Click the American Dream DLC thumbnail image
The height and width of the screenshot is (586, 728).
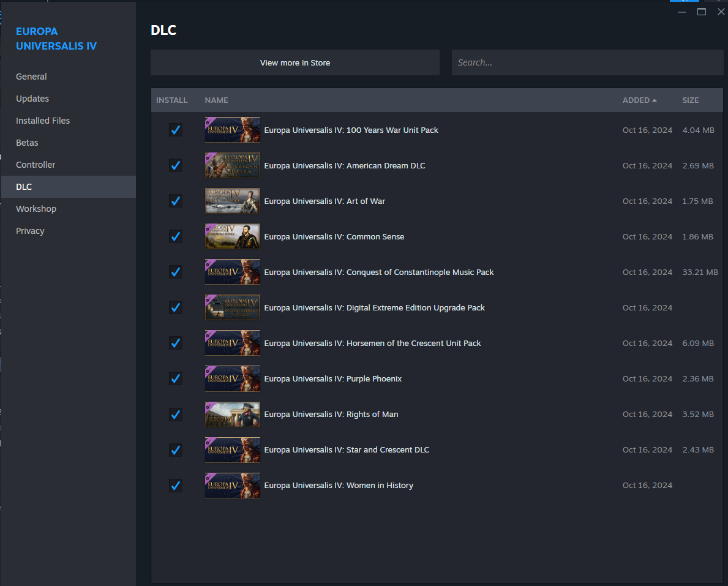click(232, 165)
